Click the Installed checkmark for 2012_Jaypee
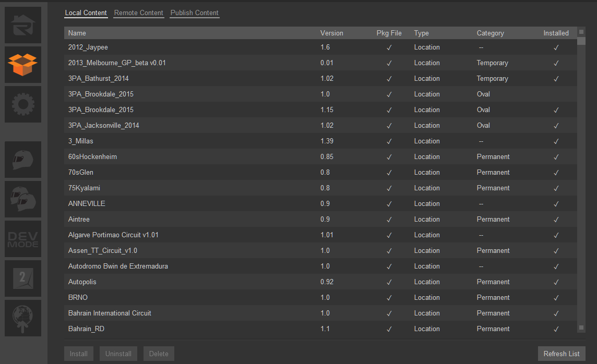The width and height of the screenshot is (597, 364). (x=556, y=47)
